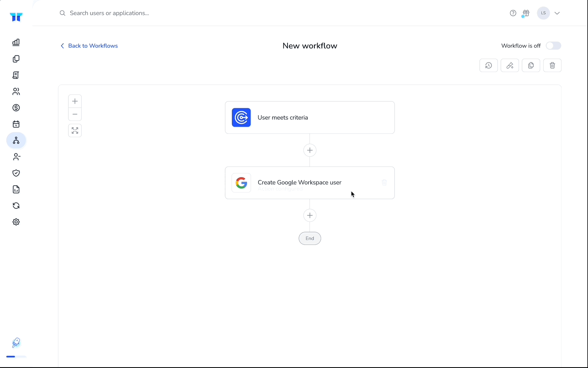Screen dimensions: 588x368
Task: Click the Google logo on action card
Action: [241, 183]
